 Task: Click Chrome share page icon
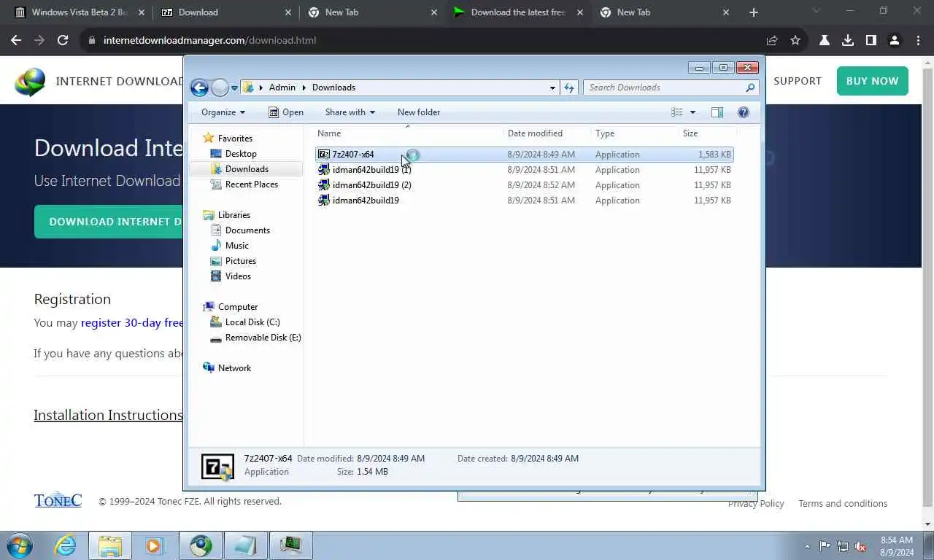772,41
